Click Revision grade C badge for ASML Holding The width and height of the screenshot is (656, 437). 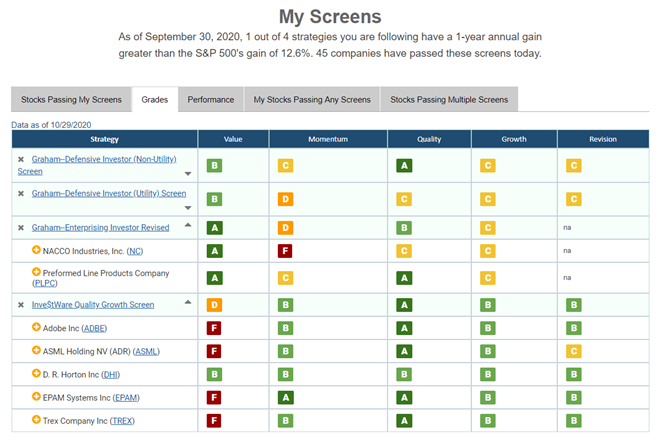(x=574, y=351)
